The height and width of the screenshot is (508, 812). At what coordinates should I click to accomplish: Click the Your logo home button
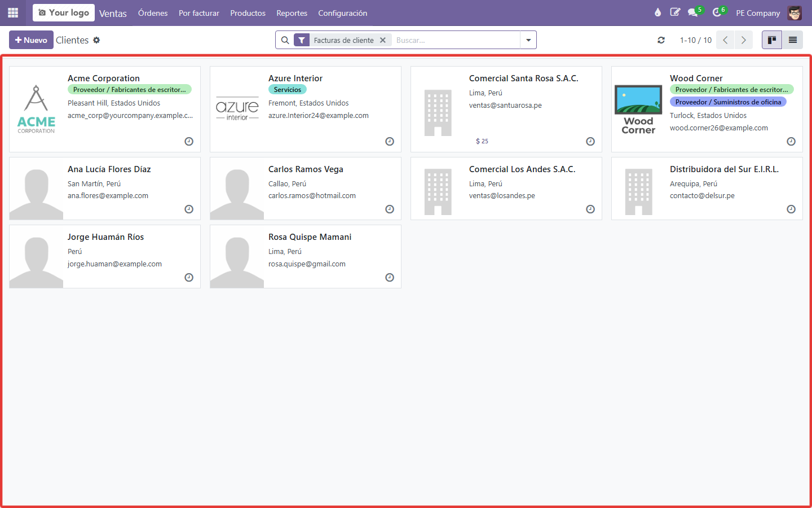pyautogui.click(x=64, y=12)
